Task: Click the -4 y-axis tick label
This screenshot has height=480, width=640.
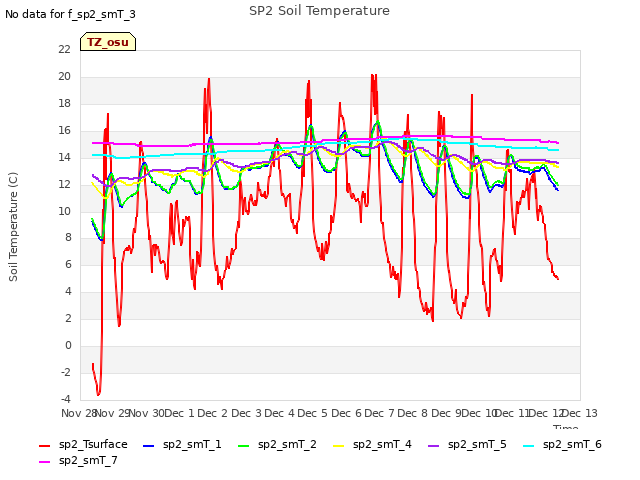Action: [66, 399]
